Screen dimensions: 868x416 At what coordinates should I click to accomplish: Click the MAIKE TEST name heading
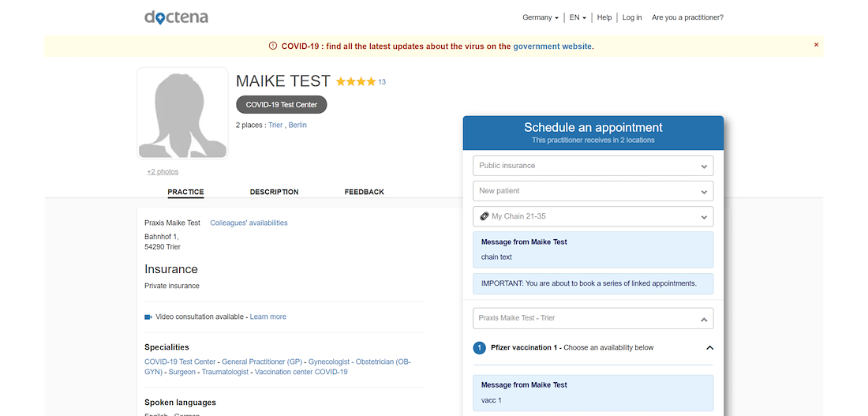pos(282,81)
